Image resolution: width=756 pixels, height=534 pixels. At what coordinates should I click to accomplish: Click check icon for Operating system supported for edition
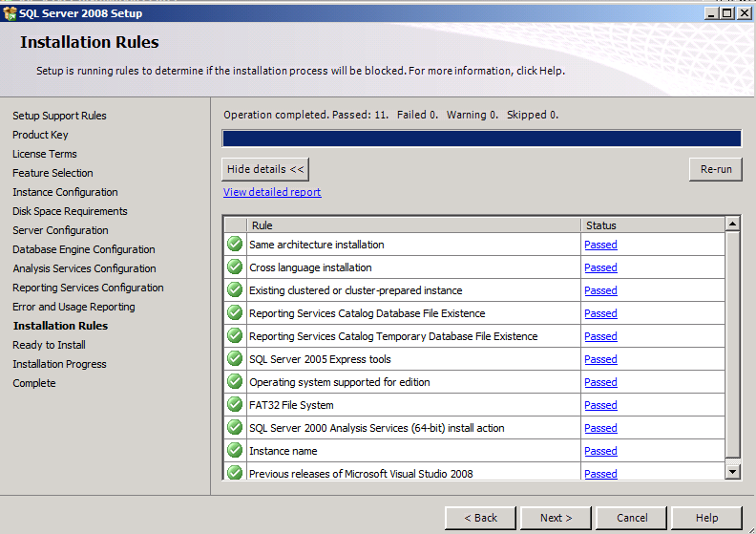[x=235, y=381]
